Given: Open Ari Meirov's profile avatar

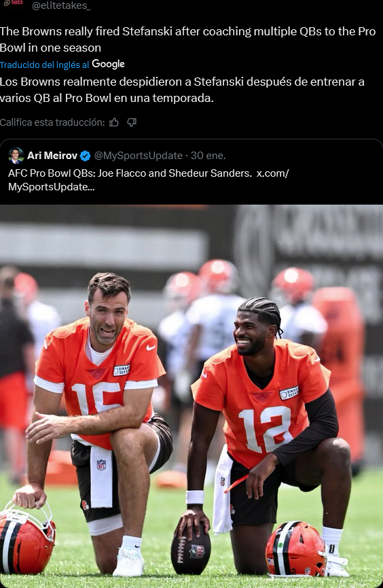Looking at the screenshot, I should click(16, 156).
